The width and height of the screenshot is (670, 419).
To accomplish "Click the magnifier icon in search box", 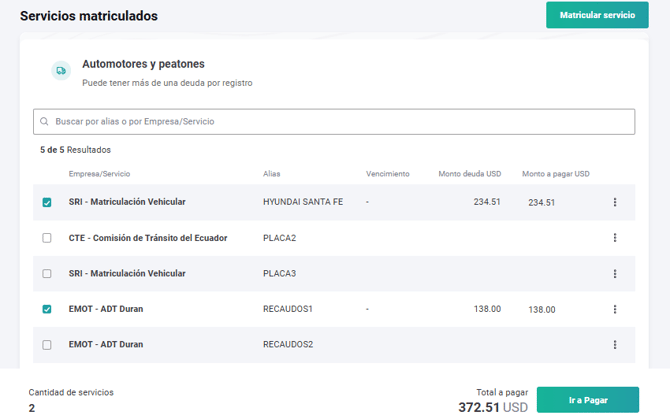I will [45, 122].
